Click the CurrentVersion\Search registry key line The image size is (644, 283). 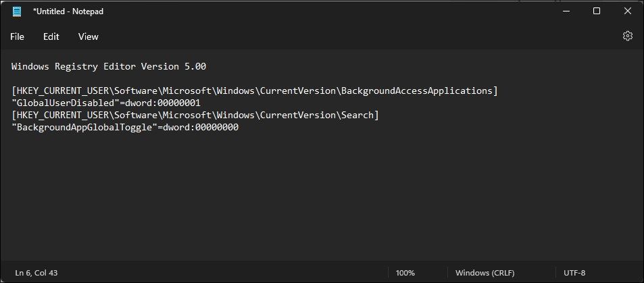(195, 115)
